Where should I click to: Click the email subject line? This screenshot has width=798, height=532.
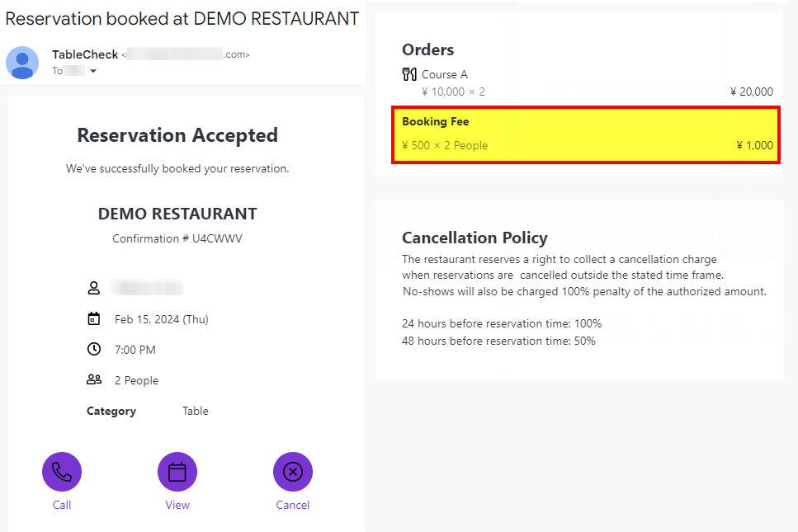click(x=182, y=18)
